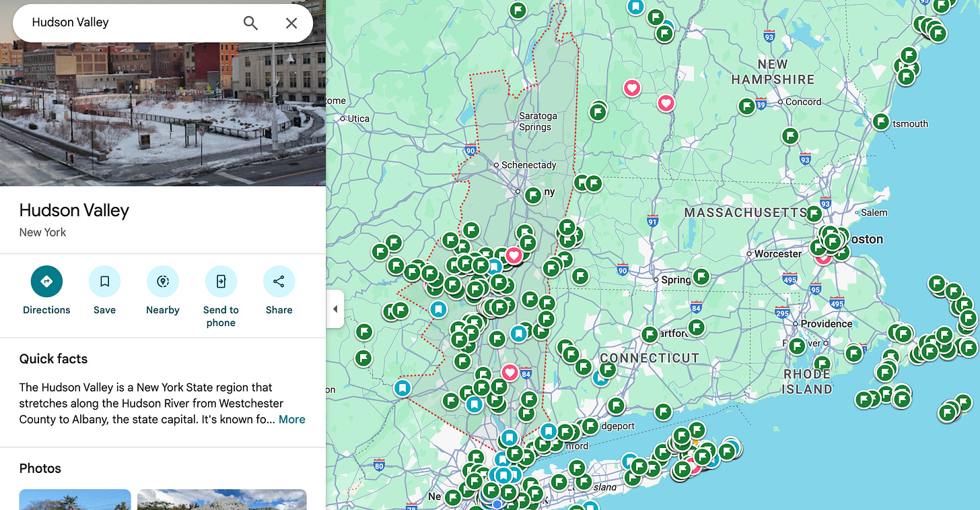The width and height of the screenshot is (980, 510).
Task: Click the Quick facts heading
Action: point(53,358)
